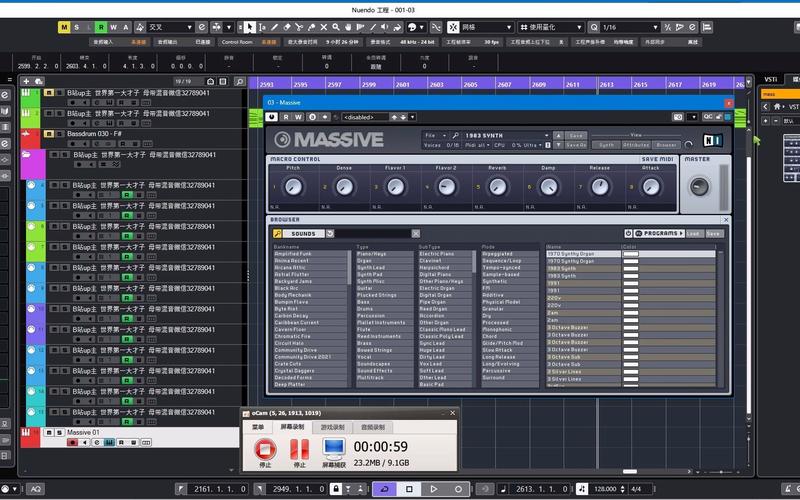
Task: Click the Massive browser search magnifier icon
Action: (x=277, y=233)
